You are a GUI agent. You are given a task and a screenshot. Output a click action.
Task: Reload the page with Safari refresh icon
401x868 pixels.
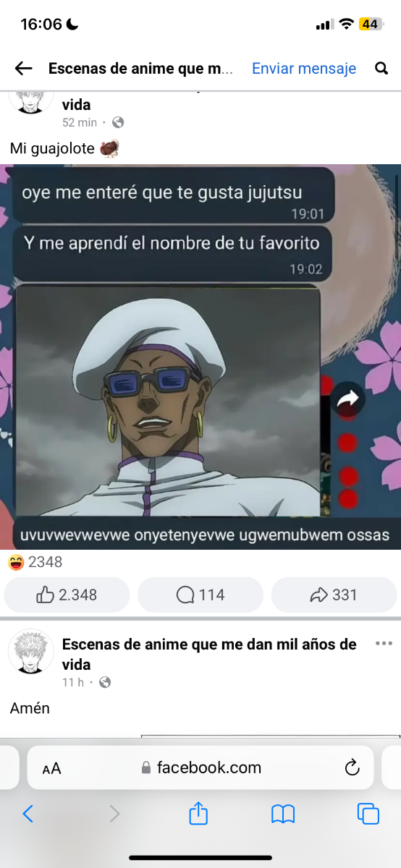pos(353,767)
